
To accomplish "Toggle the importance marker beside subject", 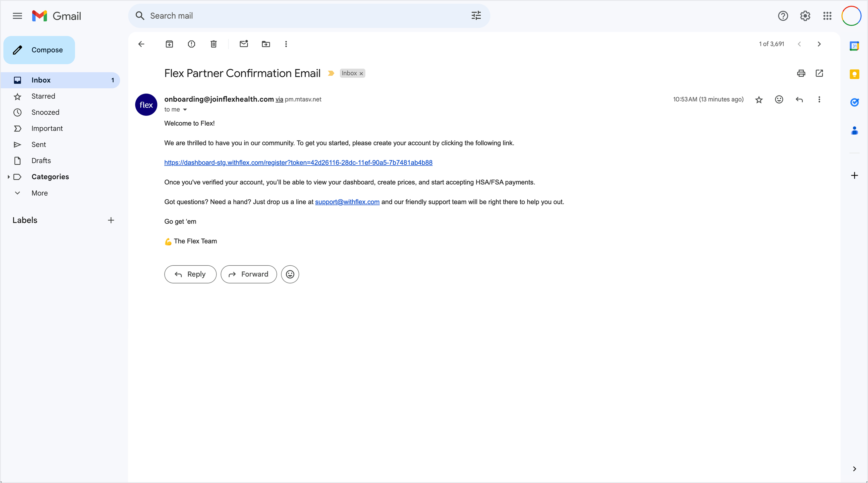I will pos(331,73).
